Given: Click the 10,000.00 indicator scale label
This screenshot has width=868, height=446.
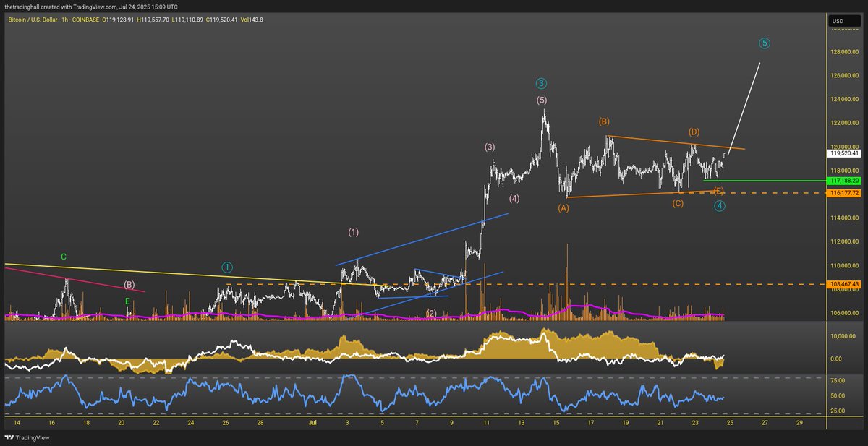Looking at the screenshot, I should [x=843, y=336].
